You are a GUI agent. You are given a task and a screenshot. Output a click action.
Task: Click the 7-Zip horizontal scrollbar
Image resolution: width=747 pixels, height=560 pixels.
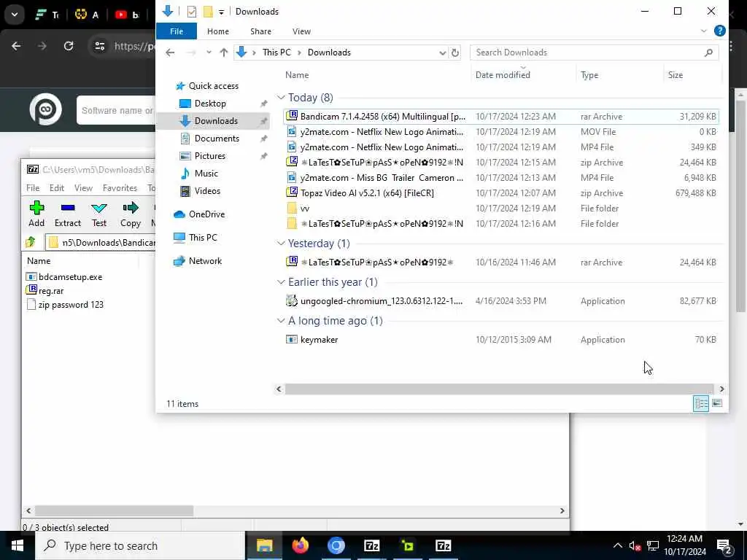[114, 511]
